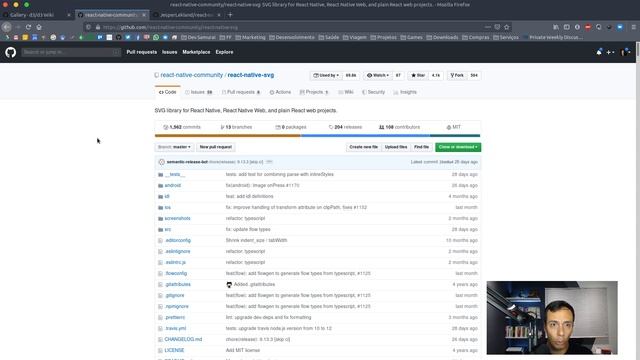Open the react-native-community owner link
640x360 pixels.
click(191, 75)
